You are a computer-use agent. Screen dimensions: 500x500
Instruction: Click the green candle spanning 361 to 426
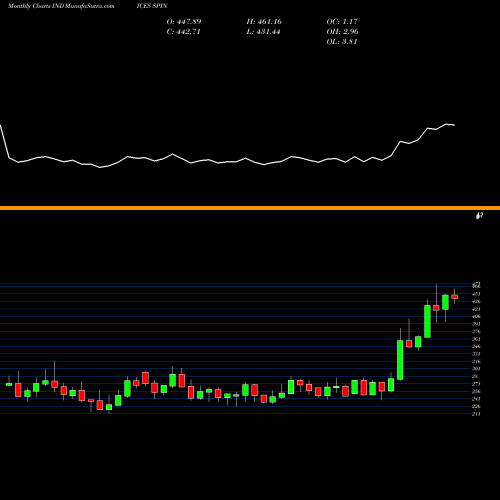tap(427, 321)
